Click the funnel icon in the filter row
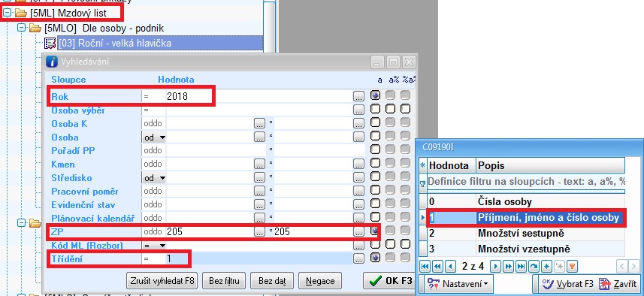This screenshot has height=296, width=644. (422, 184)
